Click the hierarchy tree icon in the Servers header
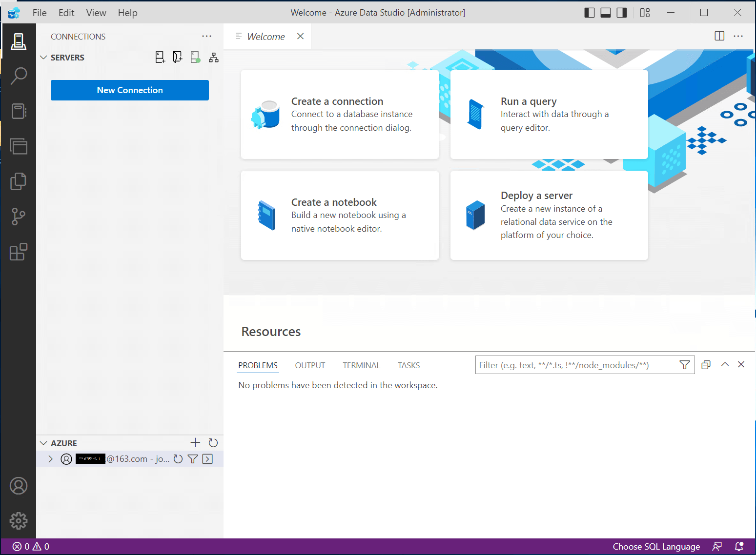The width and height of the screenshot is (756, 555). (x=213, y=58)
